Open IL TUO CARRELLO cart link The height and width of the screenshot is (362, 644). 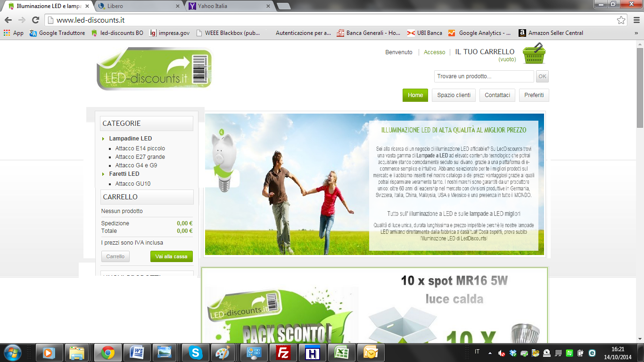(485, 52)
